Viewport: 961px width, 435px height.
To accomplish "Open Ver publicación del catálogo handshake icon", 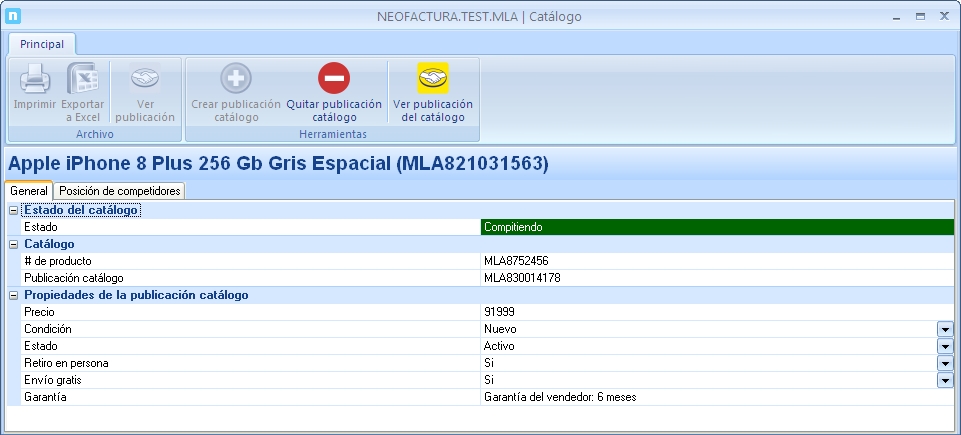I will 433,78.
